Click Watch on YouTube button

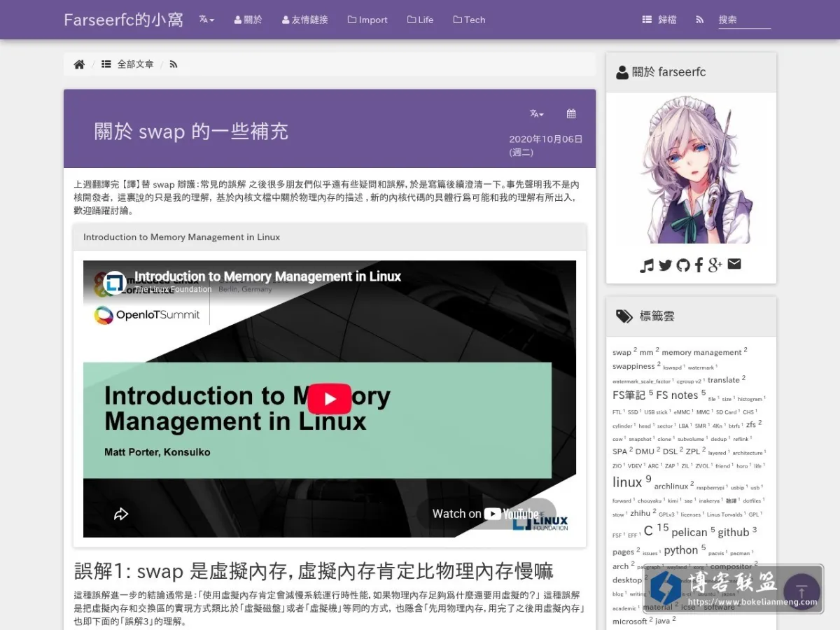click(x=486, y=514)
